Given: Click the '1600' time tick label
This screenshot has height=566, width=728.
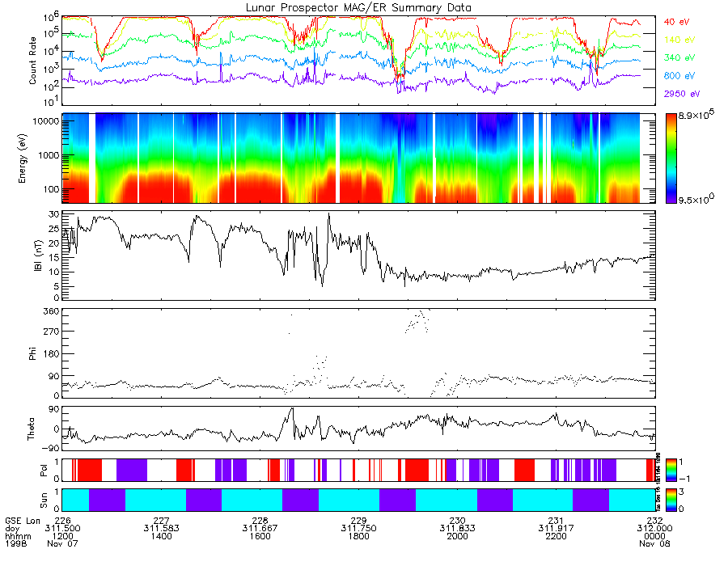Looking at the screenshot, I should pos(260,536).
